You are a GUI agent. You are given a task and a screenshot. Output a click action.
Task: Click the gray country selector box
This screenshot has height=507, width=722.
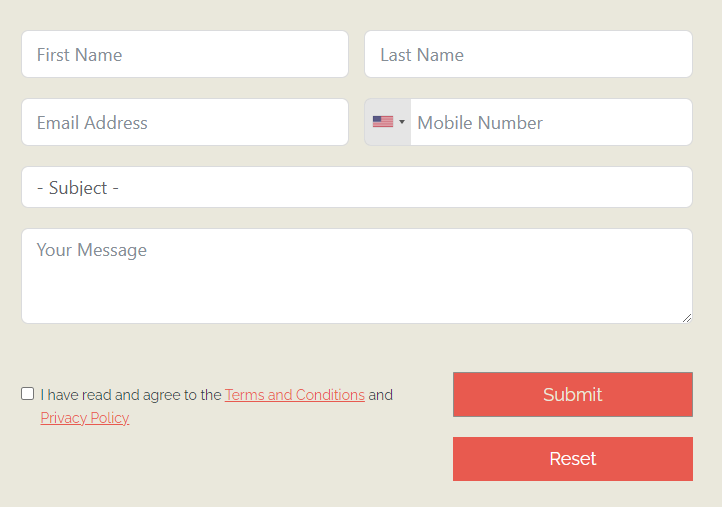tap(388, 122)
